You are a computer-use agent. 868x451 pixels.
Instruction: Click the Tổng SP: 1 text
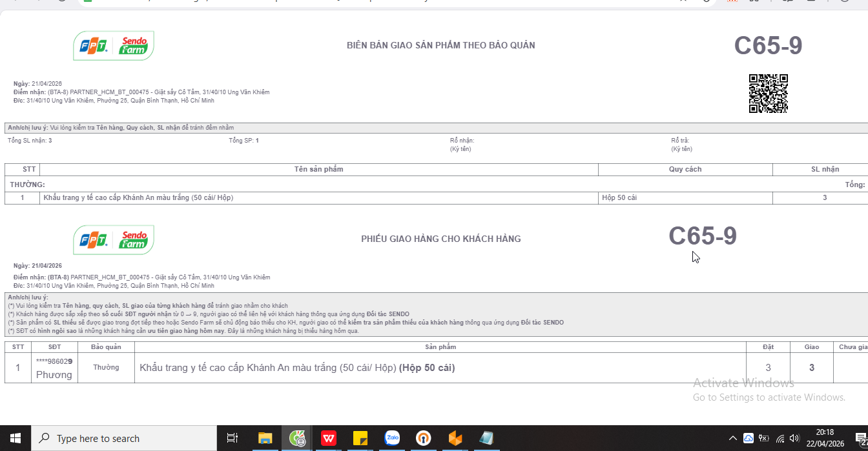tap(243, 140)
